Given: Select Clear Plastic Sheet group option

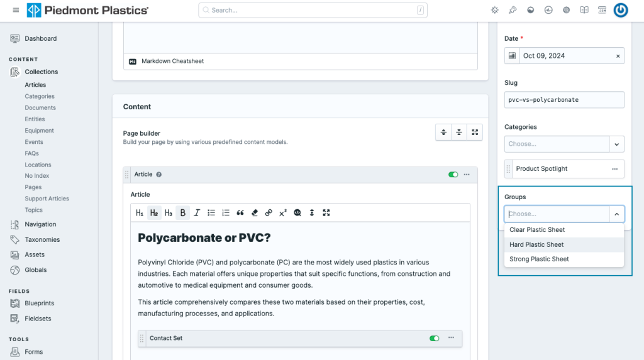Looking at the screenshot, I should tap(564, 230).
